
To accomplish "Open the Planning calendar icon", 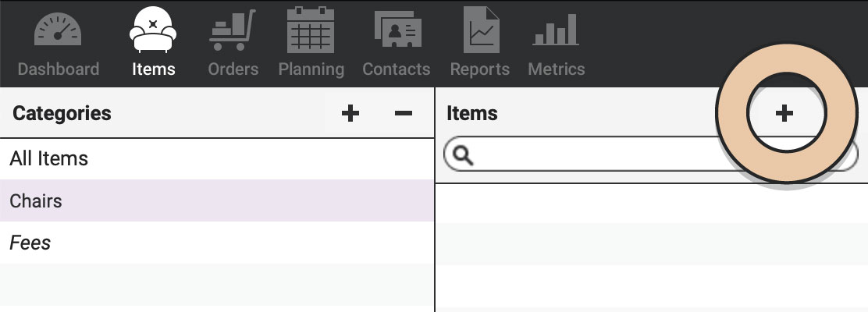I will click(311, 30).
